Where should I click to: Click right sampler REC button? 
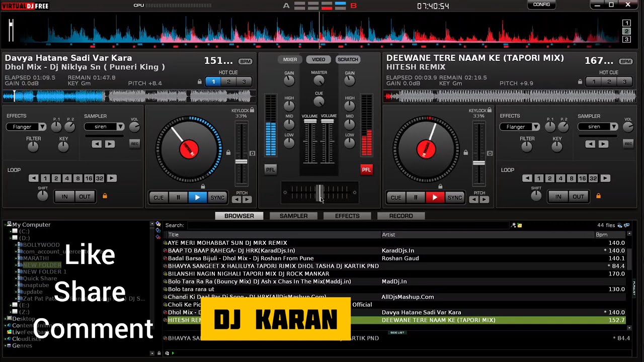click(x=628, y=144)
